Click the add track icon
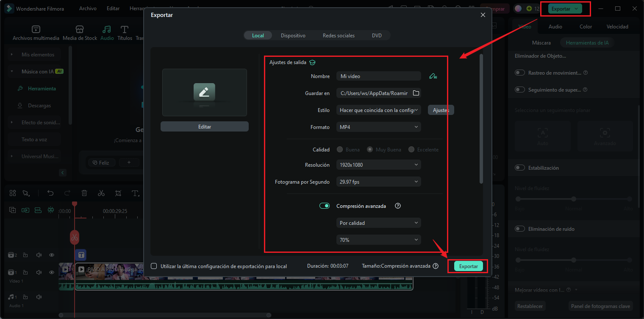The image size is (644, 319). 13,210
